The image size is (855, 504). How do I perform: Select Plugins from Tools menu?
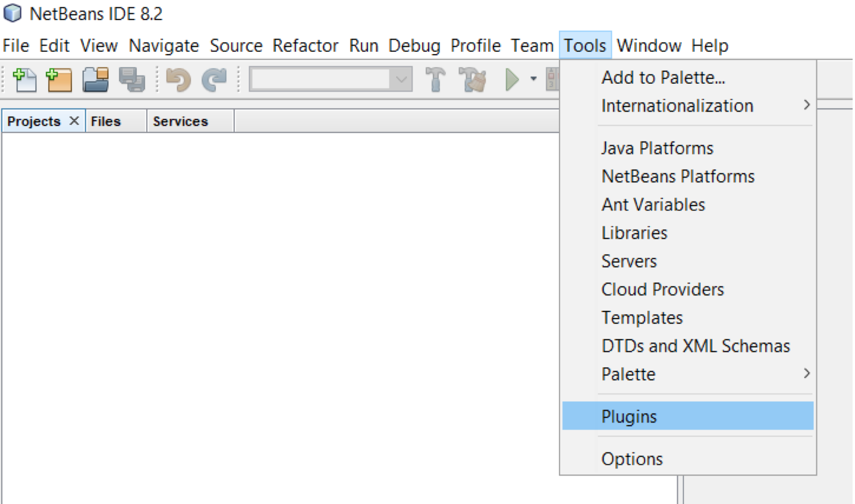tap(688, 416)
